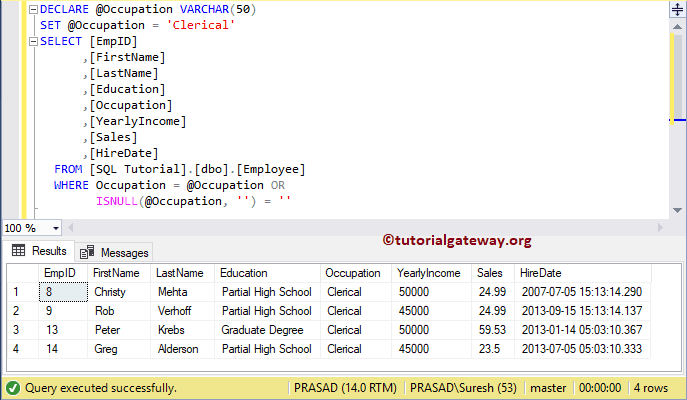Open the 100 % zoom dropdown
This screenshot has width=687, height=400.
[56, 228]
